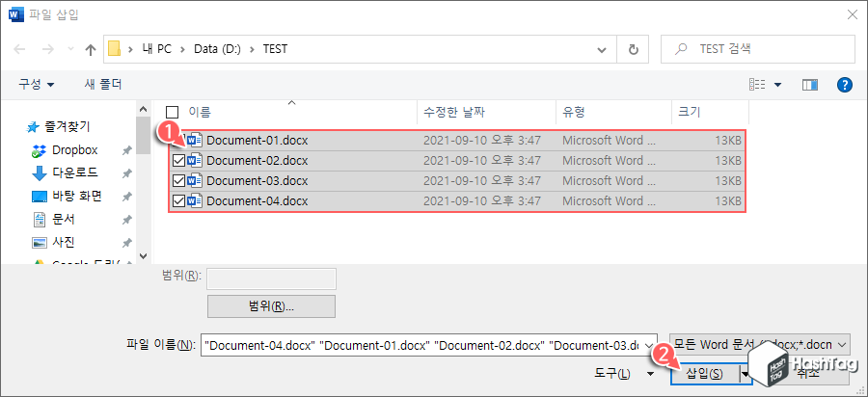Click the 문서 document icon
This screenshot has height=397, width=868.
coord(39,220)
